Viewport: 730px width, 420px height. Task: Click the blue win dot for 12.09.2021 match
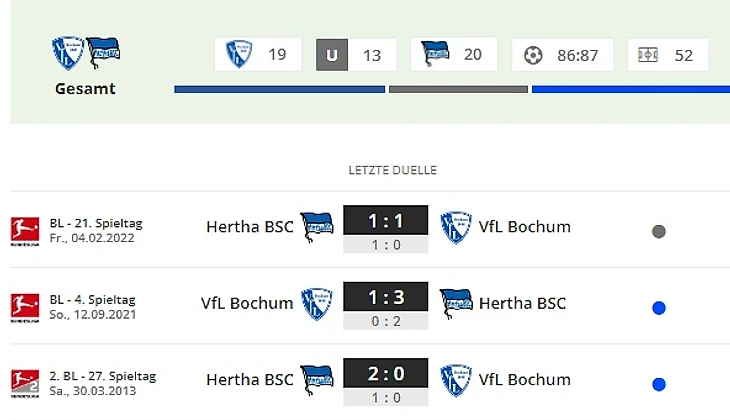[x=658, y=307]
